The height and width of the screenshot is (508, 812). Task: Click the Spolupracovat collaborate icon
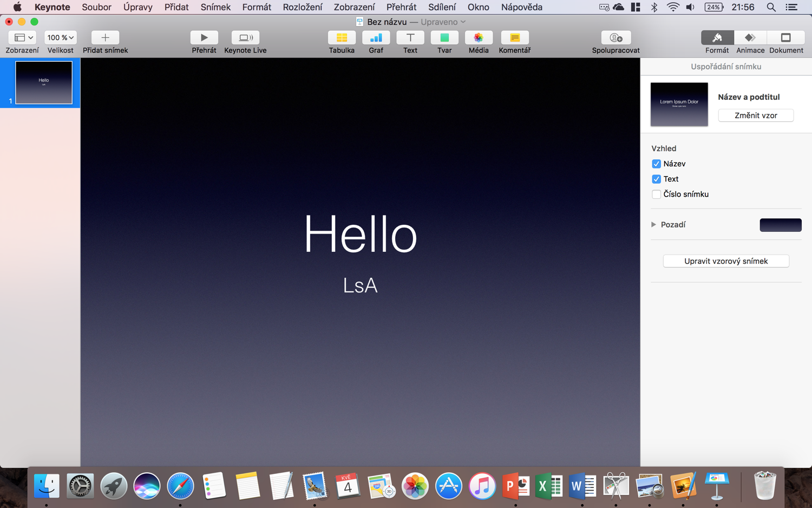[615, 38]
